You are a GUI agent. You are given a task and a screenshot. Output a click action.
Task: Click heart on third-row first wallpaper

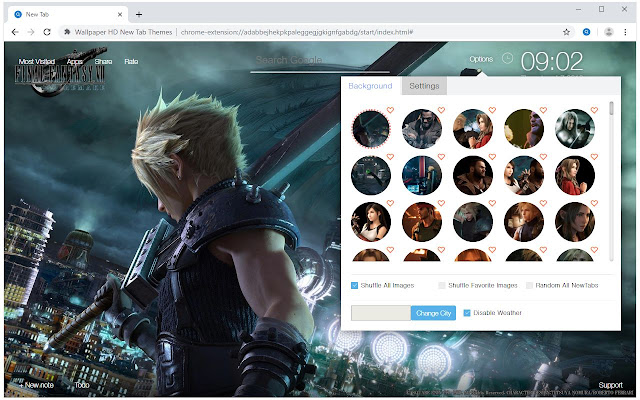(390, 203)
